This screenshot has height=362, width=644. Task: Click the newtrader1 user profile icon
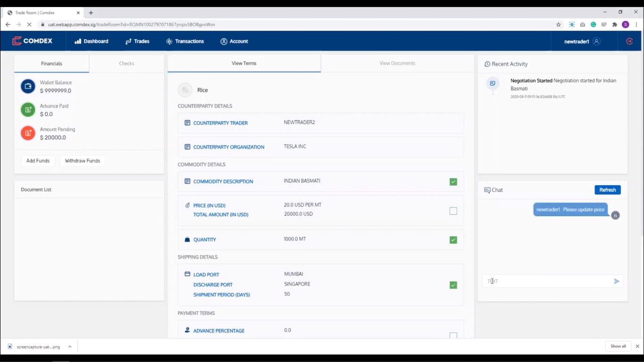point(596,41)
